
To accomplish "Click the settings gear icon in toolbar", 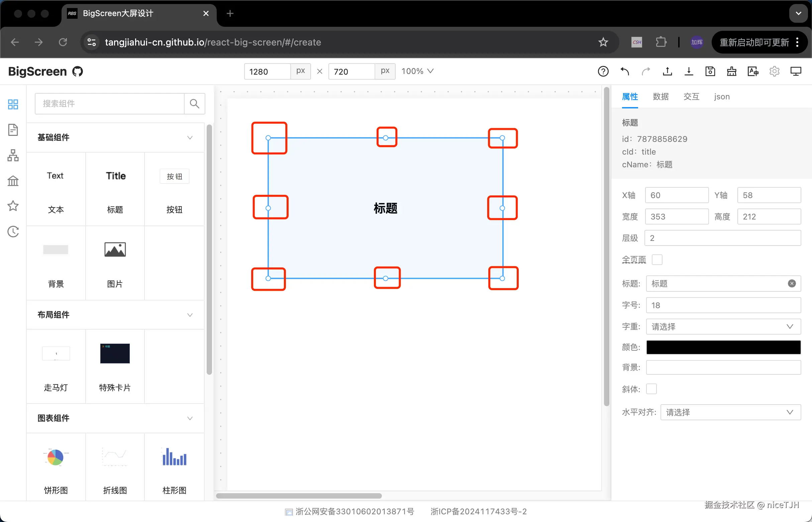I will [774, 71].
